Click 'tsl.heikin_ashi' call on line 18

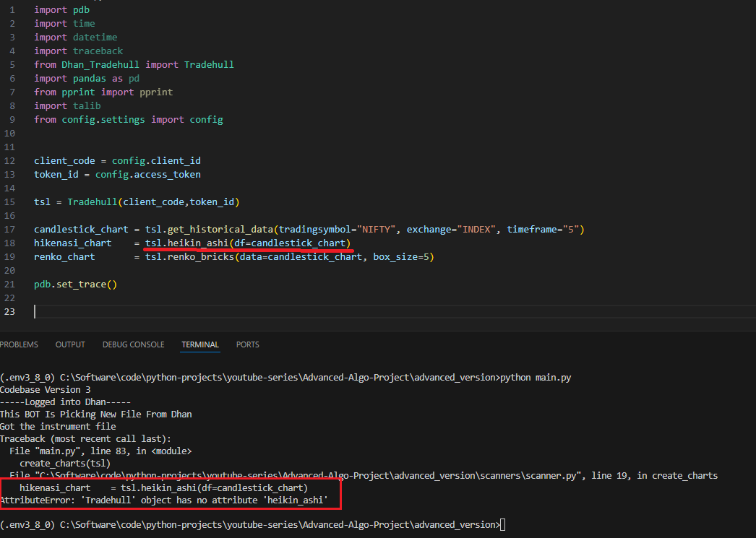(186, 243)
